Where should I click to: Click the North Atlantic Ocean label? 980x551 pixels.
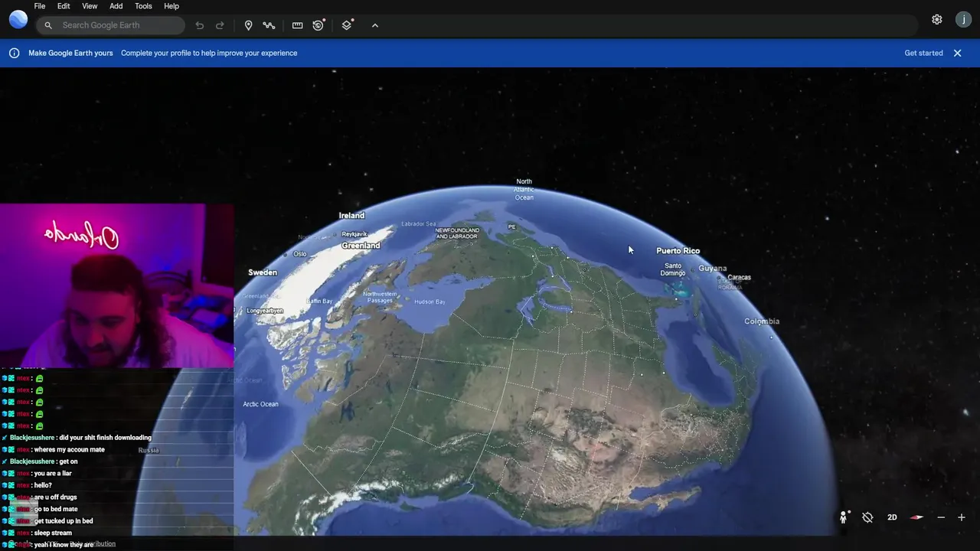click(x=524, y=190)
